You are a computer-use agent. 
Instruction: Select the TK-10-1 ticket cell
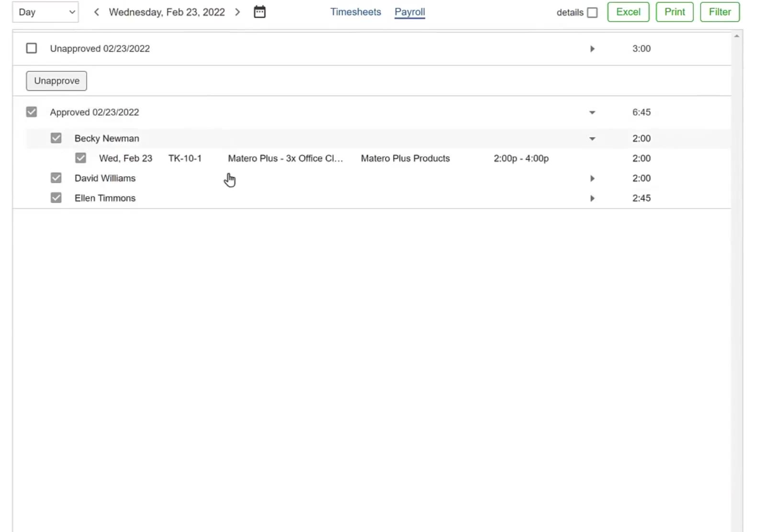pyautogui.click(x=185, y=158)
